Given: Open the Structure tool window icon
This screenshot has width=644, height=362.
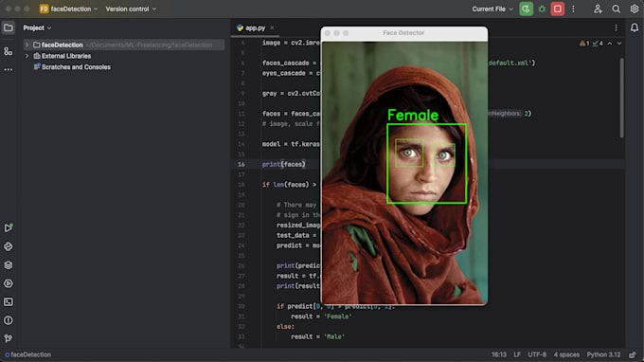Looking at the screenshot, I should coord(9,51).
